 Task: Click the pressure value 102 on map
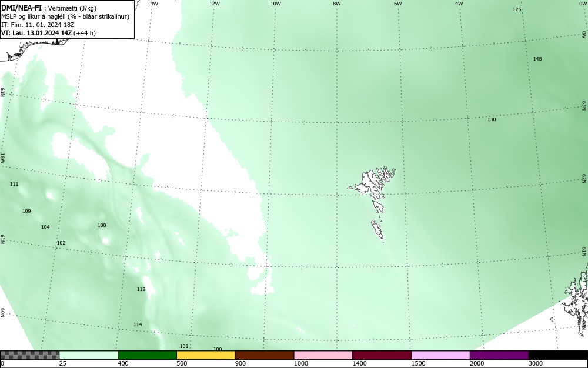coord(61,243)
